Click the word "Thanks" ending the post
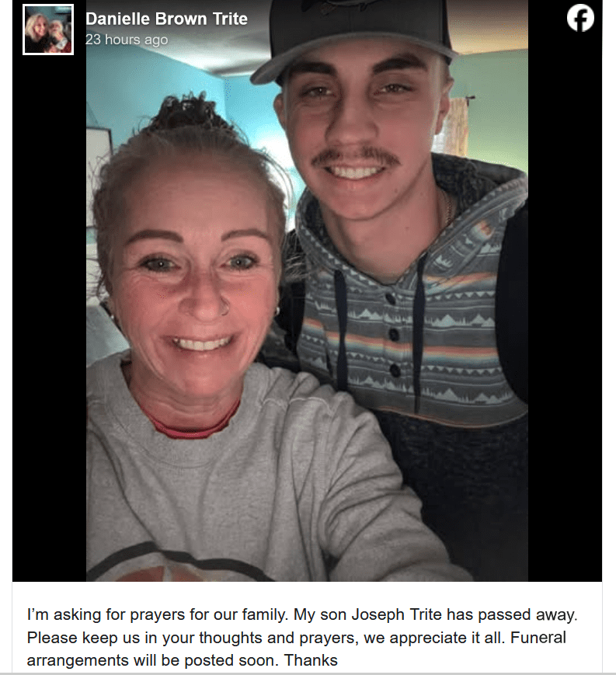The image size is (616, 675). 311,660
